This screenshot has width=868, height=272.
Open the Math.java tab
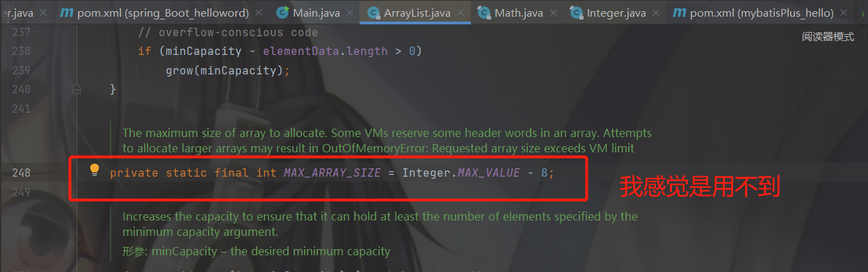(x=517, y=13)
